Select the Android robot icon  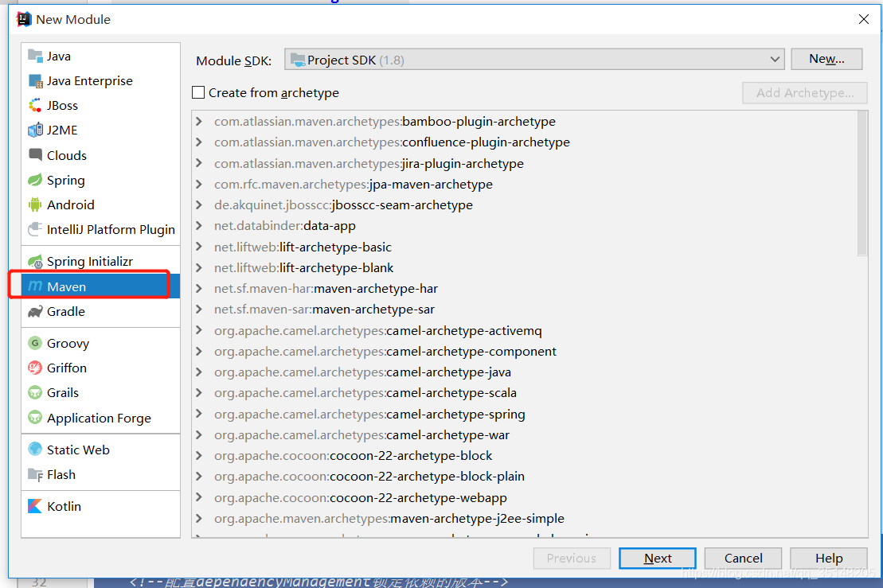[x=35, y=204]
